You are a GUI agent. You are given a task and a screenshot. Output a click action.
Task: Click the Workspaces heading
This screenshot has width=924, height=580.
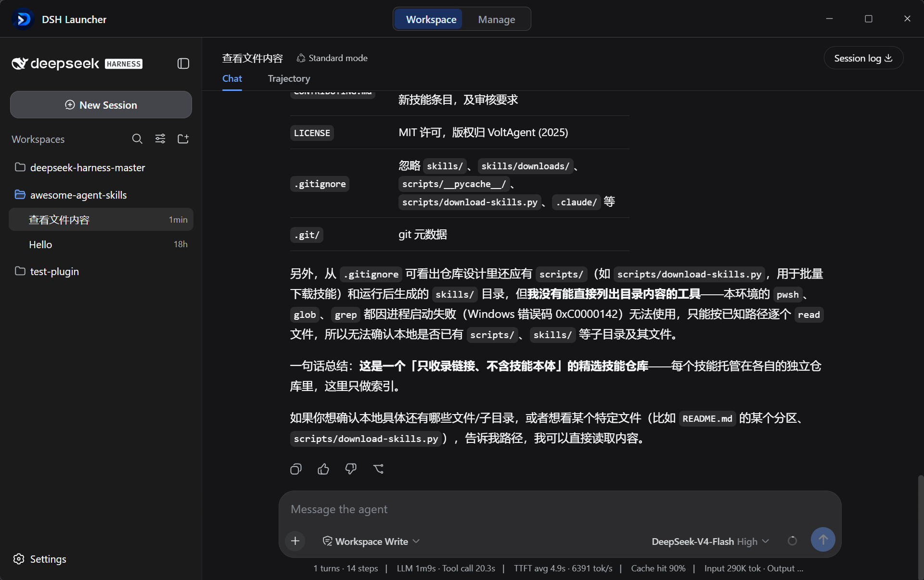coord(38,139)
